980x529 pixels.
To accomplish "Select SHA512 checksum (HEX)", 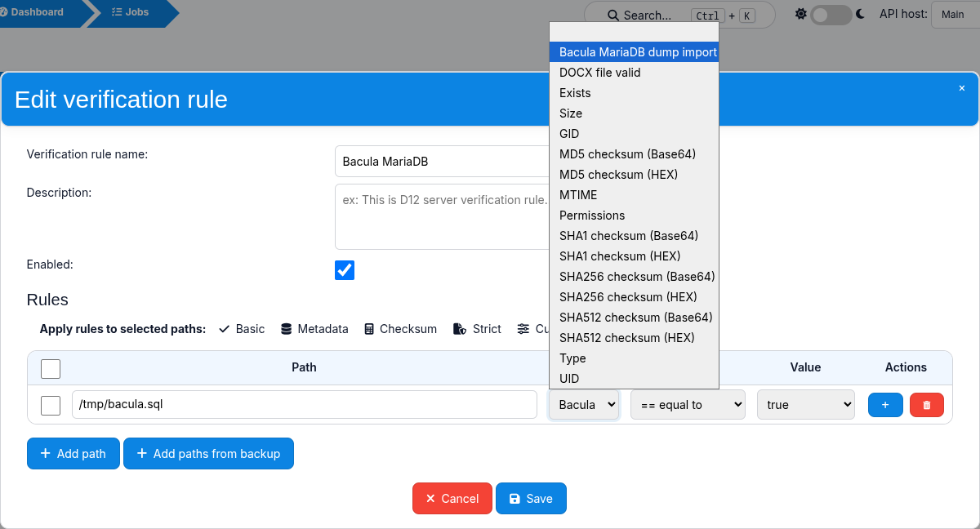I will pyautogui.click(x=635, y=338).
